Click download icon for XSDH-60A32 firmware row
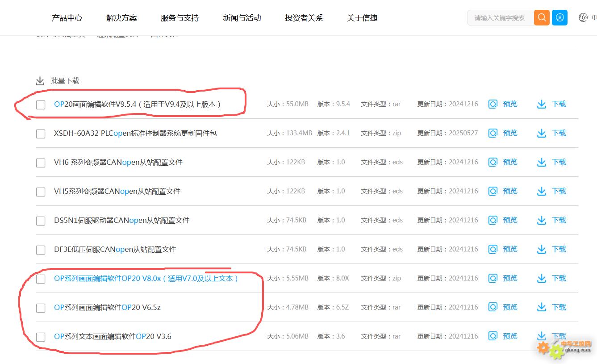Screen dimensions: 597x364 point(542,133)
